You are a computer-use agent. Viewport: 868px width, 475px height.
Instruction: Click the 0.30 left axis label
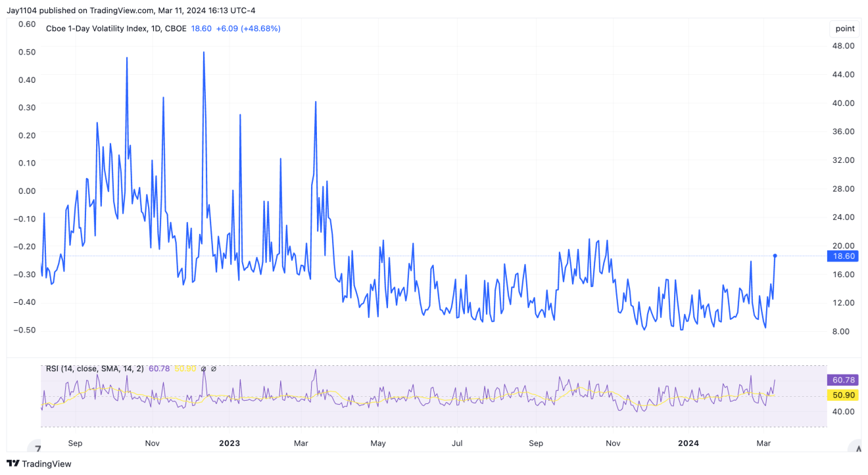[27, 107]
